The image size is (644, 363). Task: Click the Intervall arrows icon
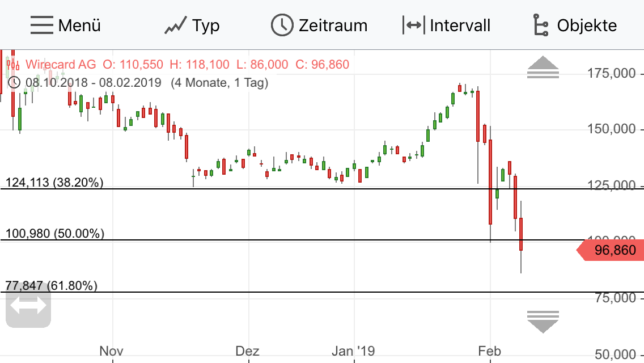pos(414,25)
